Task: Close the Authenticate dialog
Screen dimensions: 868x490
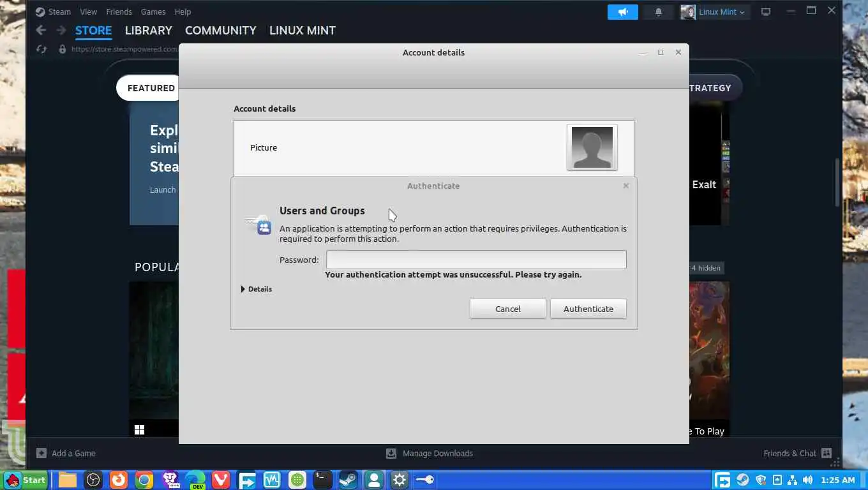Action: [x=626, y=186]
